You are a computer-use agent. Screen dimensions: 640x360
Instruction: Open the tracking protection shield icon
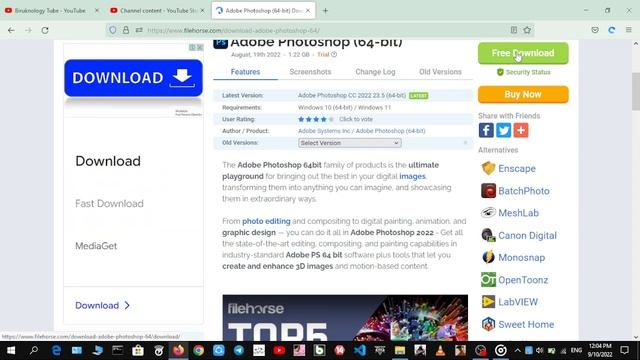tap(113, 30)
